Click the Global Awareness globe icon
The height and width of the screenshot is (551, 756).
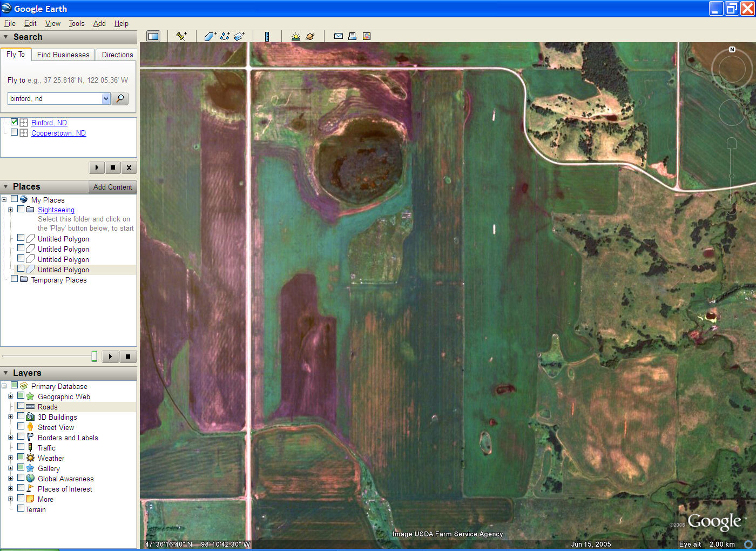point(30,479)
